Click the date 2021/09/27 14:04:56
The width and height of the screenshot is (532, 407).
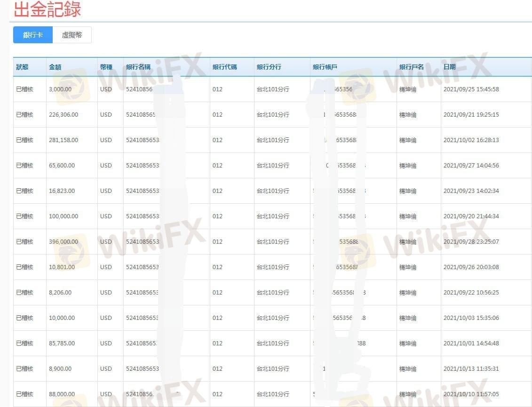click(x=471, y=166)
